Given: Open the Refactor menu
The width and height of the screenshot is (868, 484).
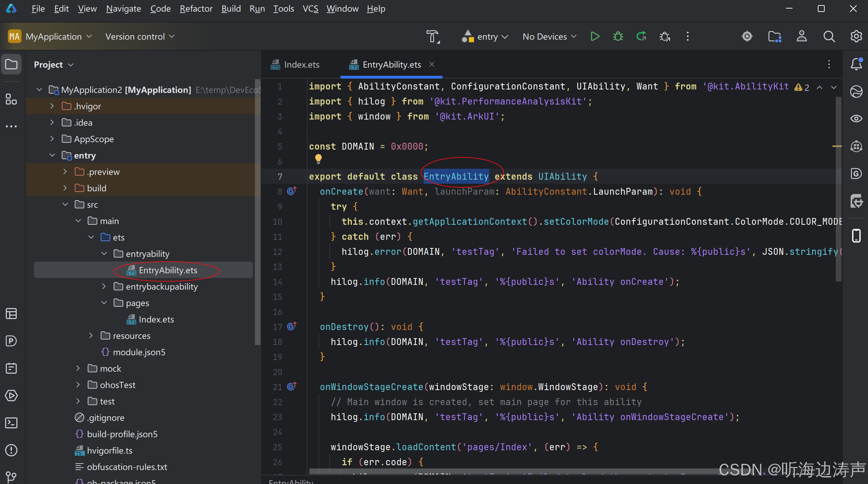Looking at the screenshot, I should [x=196, y=9].
